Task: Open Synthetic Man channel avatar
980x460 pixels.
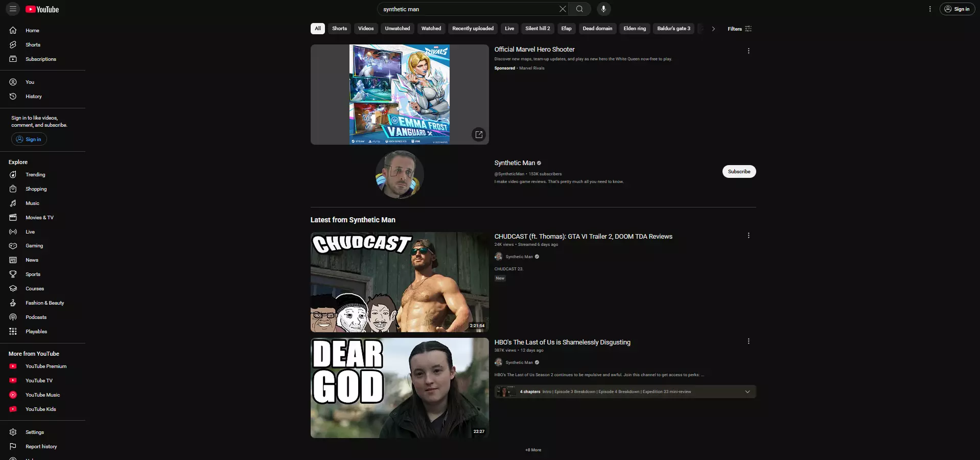Action: 400,174
